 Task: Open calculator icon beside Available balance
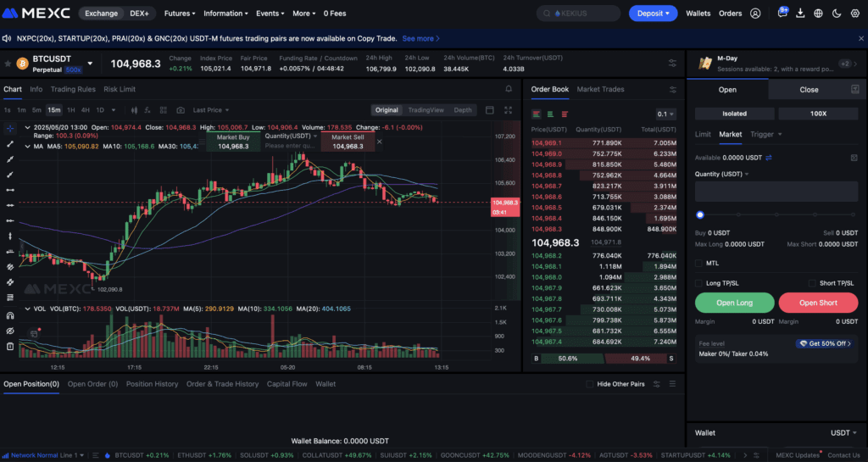click(854, 158)
